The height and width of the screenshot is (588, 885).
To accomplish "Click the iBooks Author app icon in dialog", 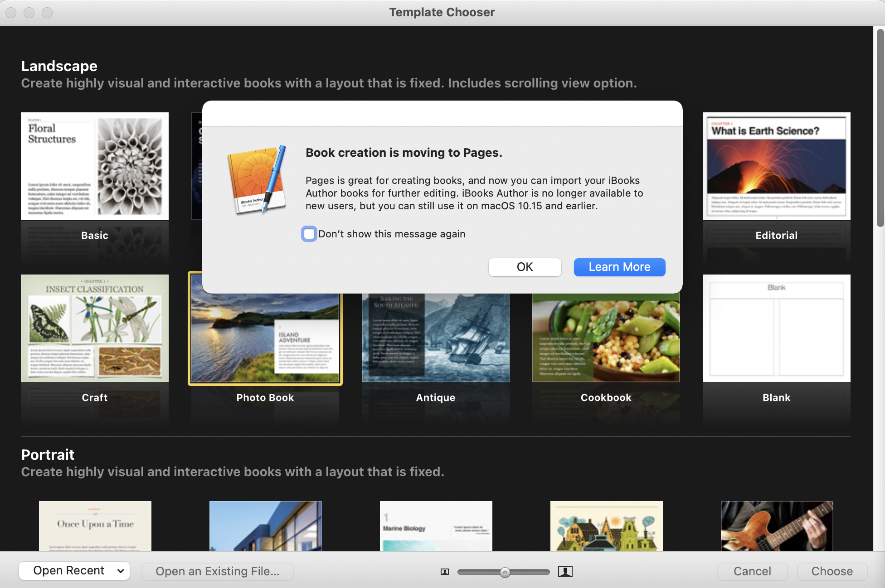I will click(x=258, y=180).
